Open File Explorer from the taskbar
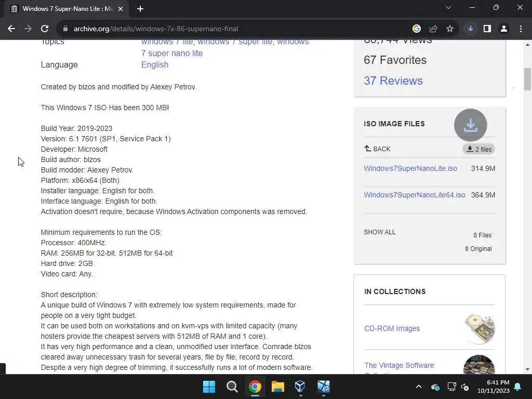 pos(277,387)
